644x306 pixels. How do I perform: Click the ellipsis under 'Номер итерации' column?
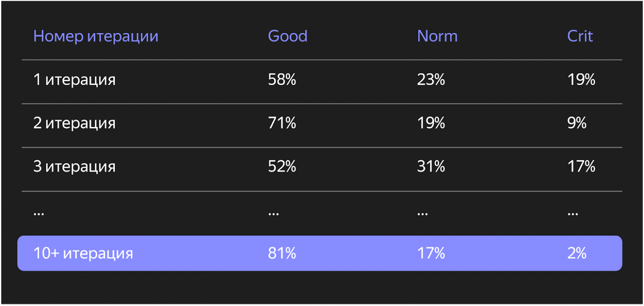tap(39, 214)
